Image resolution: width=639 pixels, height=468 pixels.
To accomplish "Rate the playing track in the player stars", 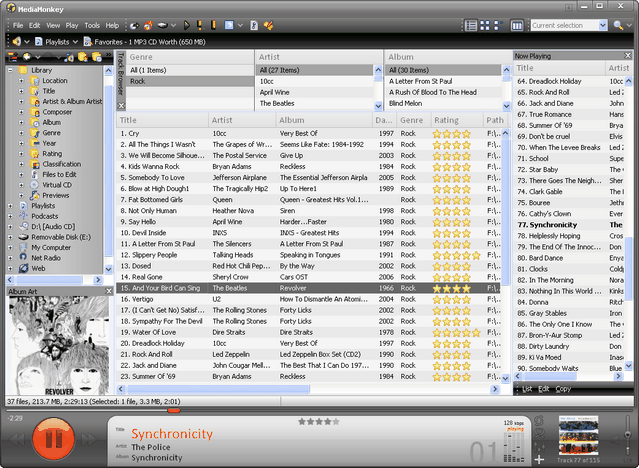I will (319, 422).
